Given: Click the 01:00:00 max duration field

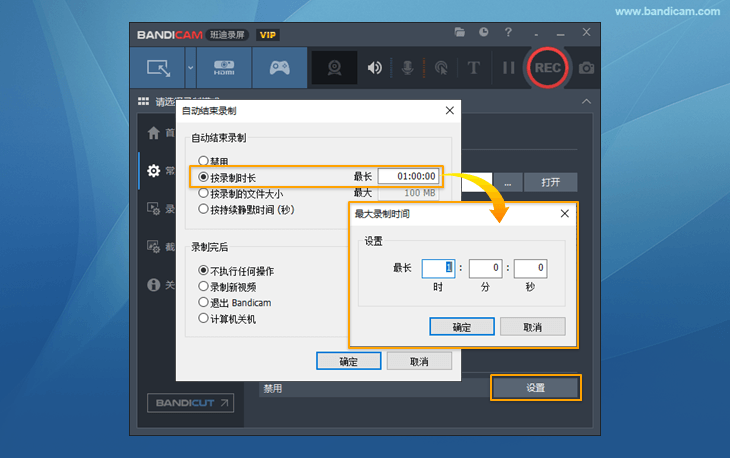Looking at the screenshot, I should tap(408, 176).
